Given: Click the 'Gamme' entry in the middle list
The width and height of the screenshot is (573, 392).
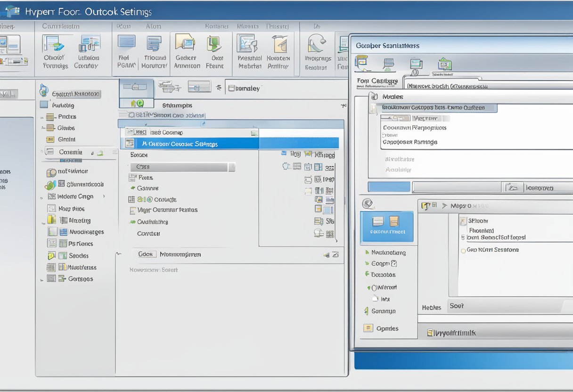Looking at the screenshot, I should point(147,188).
